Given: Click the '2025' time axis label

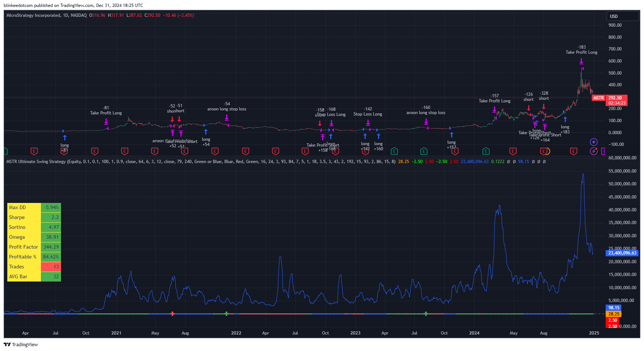Looking at the screenshot, I should [594, 333].
